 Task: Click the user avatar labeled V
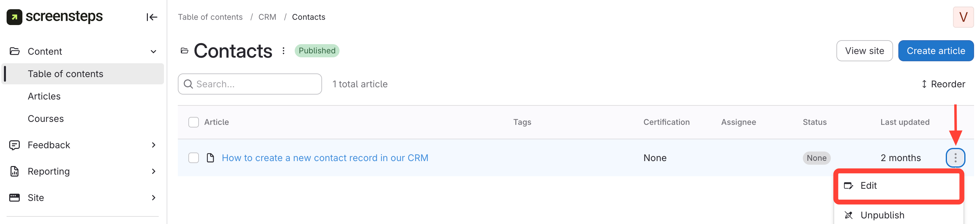click(963, 17)
